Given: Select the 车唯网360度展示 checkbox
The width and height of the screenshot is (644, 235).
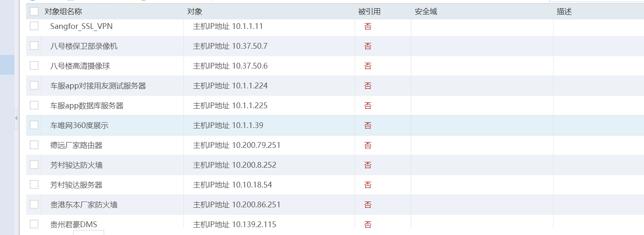Looking at the screenshot, I should pyautogui.click(x=34, y=125).
